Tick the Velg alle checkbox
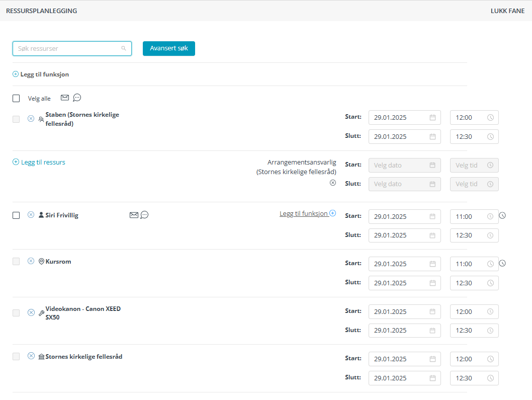532x400 pixels. click(x=16, y=99)
